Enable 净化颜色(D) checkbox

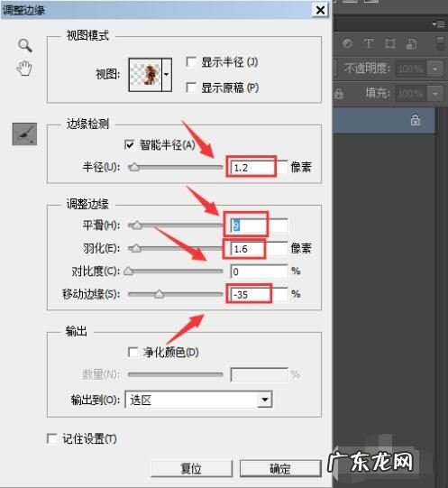(133, 352)
